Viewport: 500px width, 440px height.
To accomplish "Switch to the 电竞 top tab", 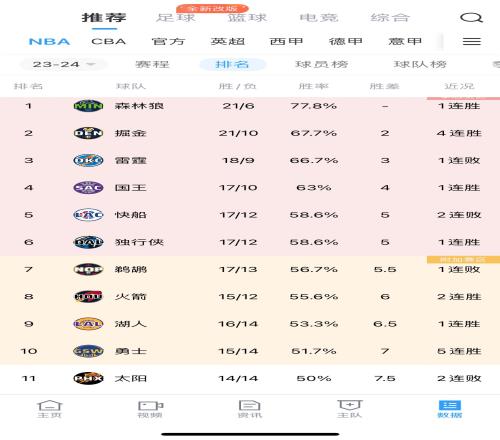I will click(x=319, y=17).
